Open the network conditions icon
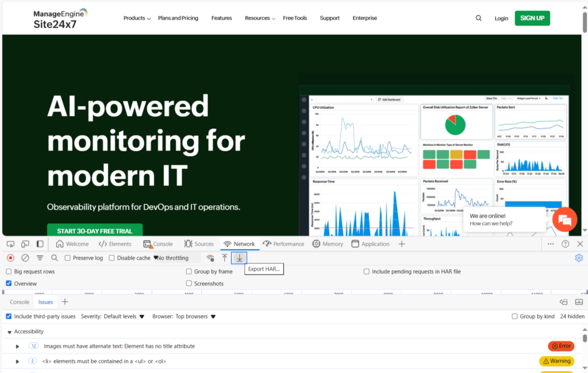Screen dimensions: 588x373 pos(210,258)
